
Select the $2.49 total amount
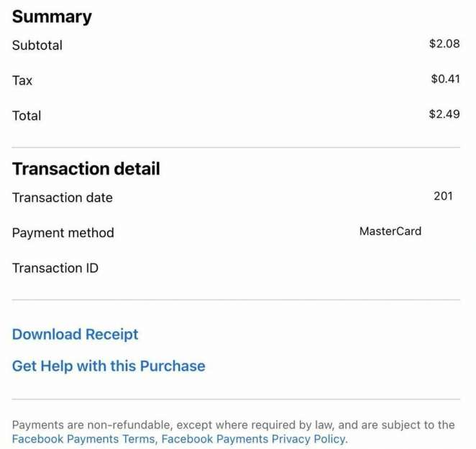(444, 114)
